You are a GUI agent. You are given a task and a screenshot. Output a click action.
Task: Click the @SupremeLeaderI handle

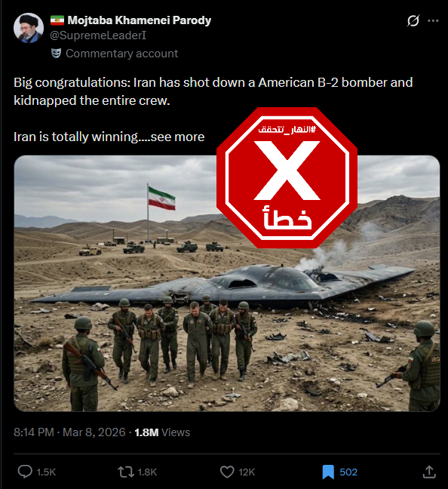pos(98,35)
